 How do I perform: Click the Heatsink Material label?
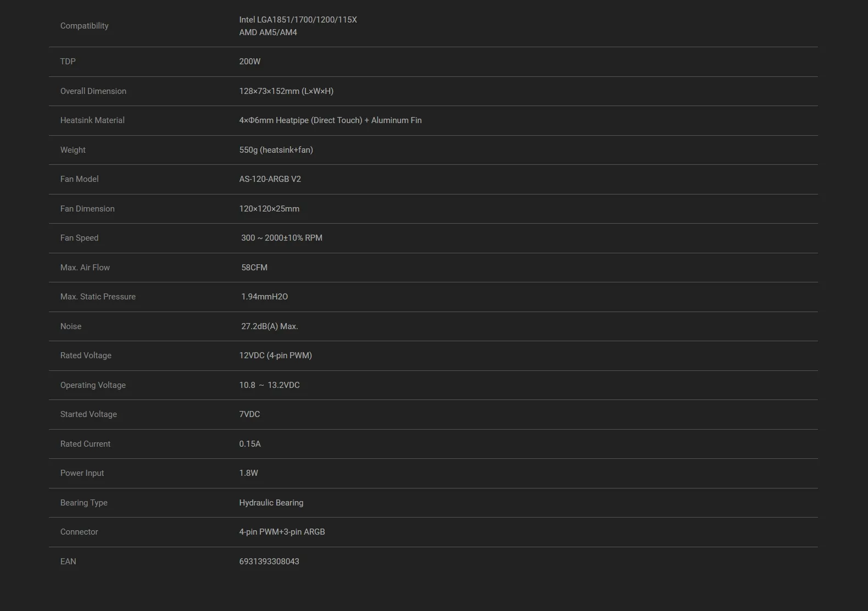92,120
